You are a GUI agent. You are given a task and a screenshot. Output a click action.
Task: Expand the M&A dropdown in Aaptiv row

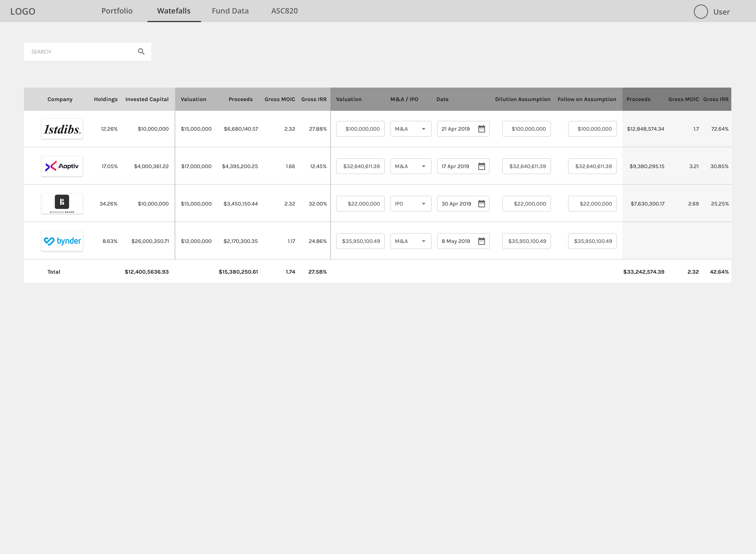(x=411, y=166)
